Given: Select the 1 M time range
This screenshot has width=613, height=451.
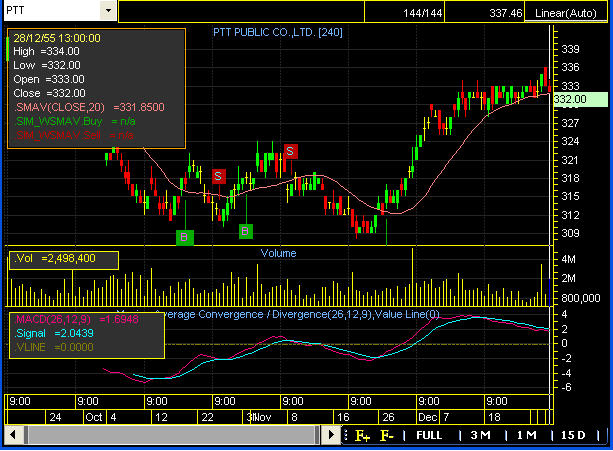Looking at the screenshot, I should pyautogui.click(x=527, y=435).
